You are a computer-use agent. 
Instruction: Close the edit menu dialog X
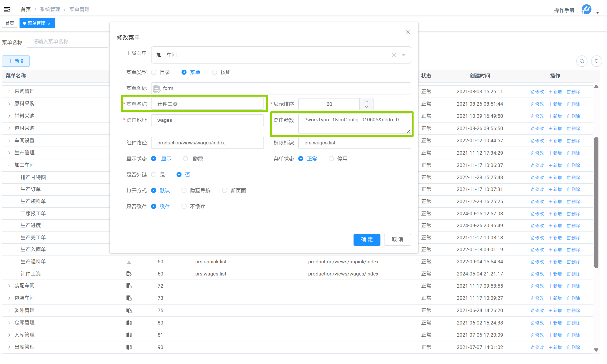tap(408, 32)
